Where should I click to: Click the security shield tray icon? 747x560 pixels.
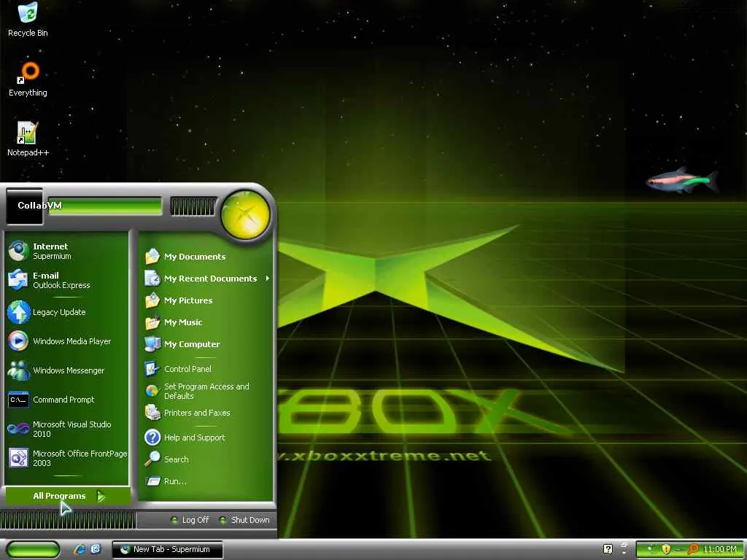point(666,549)
